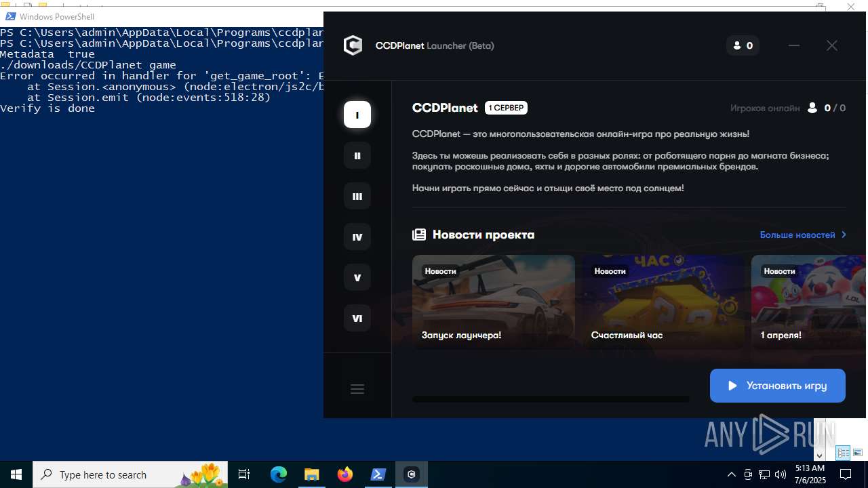Expand more news with the chevron arrow

click(x=844, y=235)
